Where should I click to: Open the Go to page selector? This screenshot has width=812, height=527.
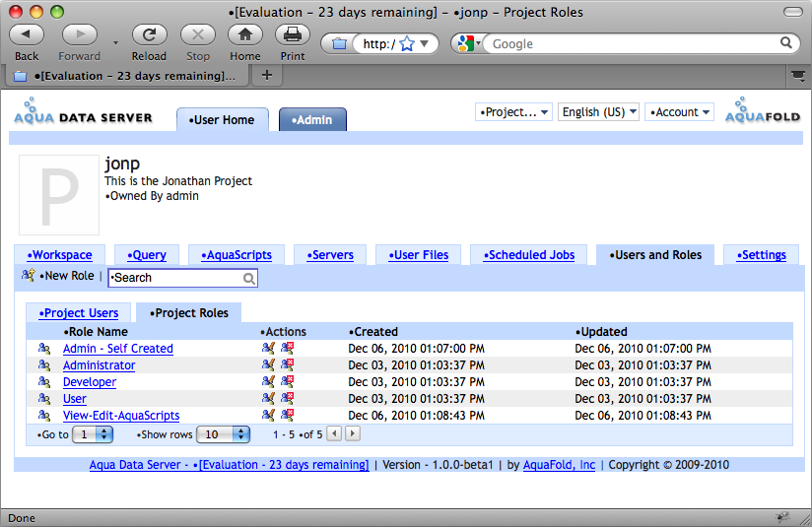tap(93, 434)
